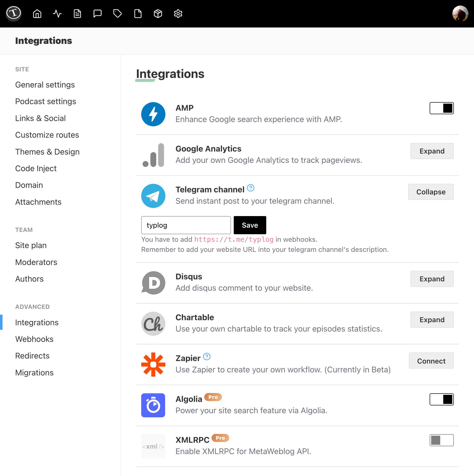Open Site plan page

click(x=31, y=245)
